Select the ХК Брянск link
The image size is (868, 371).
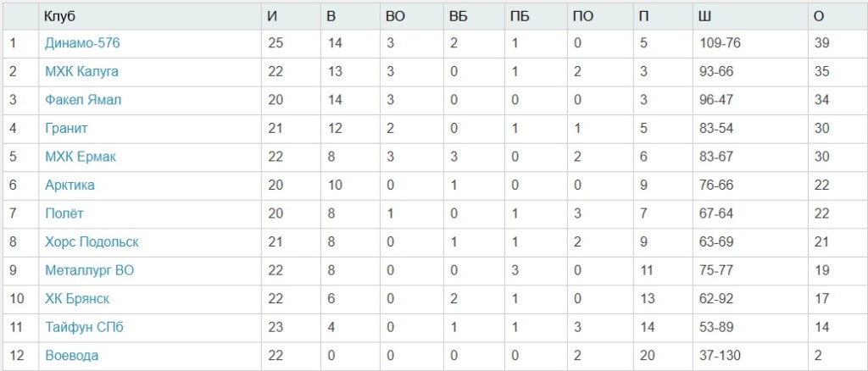tap(77, 299)
